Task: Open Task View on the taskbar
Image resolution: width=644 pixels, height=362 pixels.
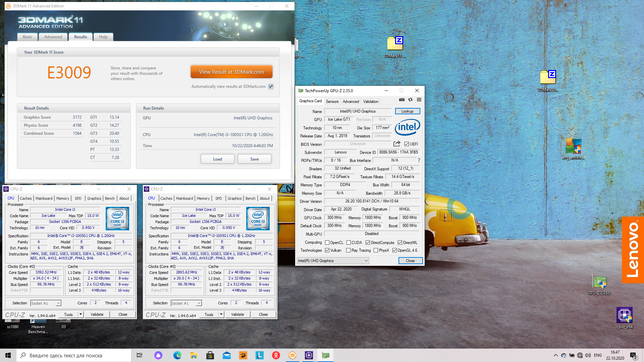Action: coord(140,355)
